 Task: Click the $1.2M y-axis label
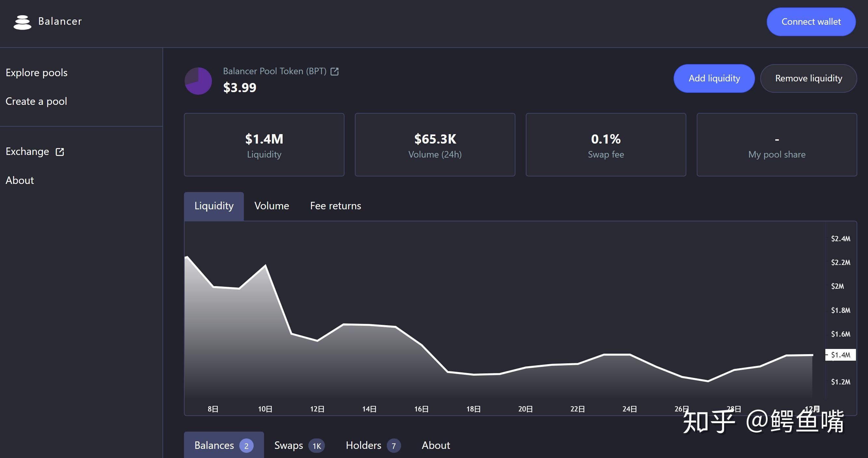[x=840, y=382]
